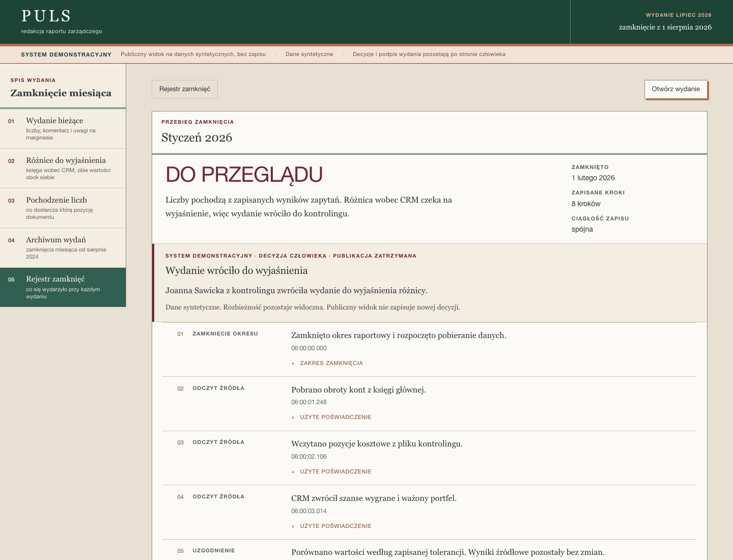Click the text zamknięcie z 1 sierpnia 2026
Screen dimensions: 733x560
click(x=665, y=27)
